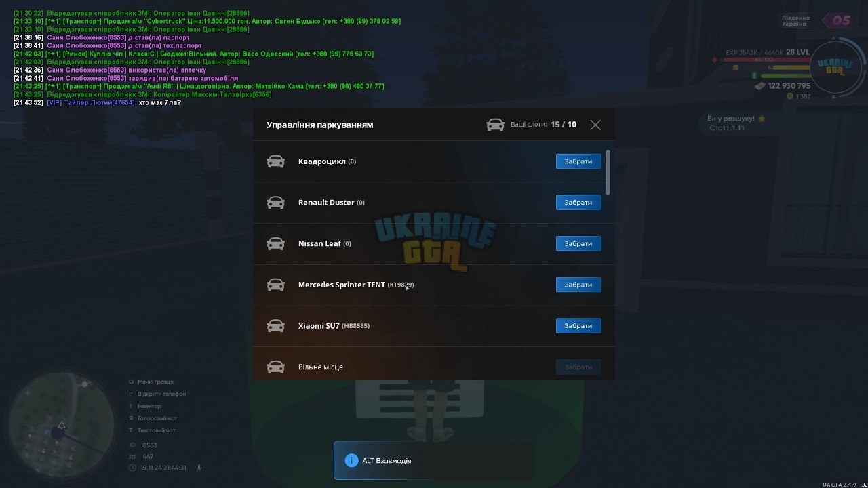This screenshot has width=868, height=488.
Task: Select the Вільне місце label
Action: [x=321, y=367]
